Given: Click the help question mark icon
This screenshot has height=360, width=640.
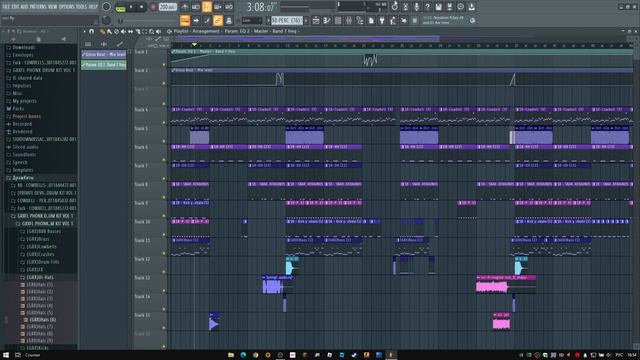Looking at the screenshot, I should pos(427,7).
